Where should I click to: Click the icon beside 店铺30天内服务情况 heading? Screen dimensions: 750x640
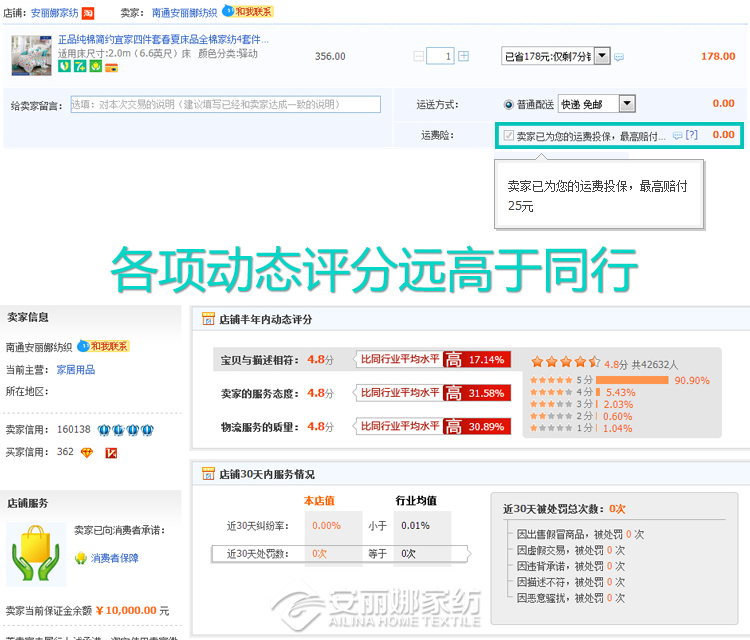tap(208, 474)
